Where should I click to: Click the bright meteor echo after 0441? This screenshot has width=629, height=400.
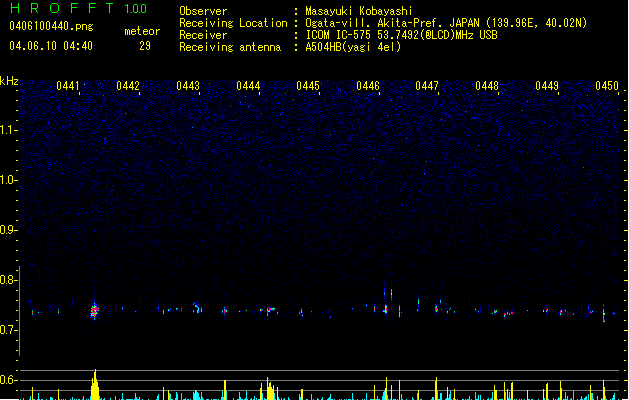(94, 311)
